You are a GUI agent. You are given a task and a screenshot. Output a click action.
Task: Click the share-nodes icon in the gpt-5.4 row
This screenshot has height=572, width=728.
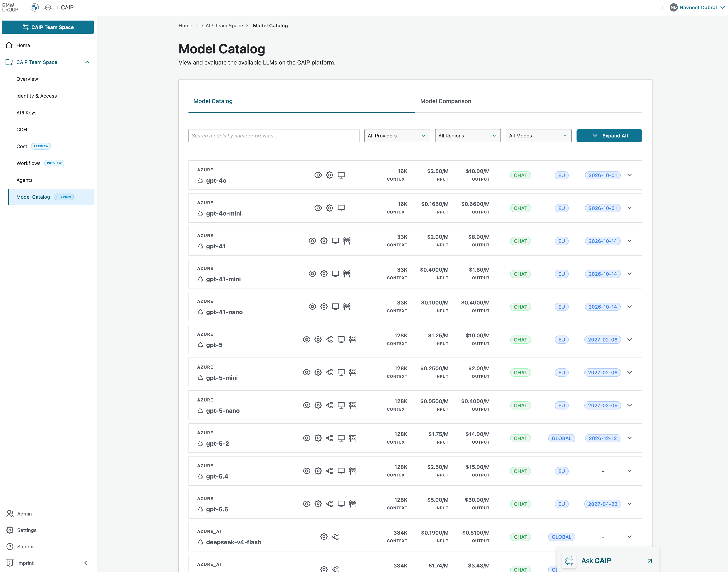pyautogui.click(x=330, y=471)
